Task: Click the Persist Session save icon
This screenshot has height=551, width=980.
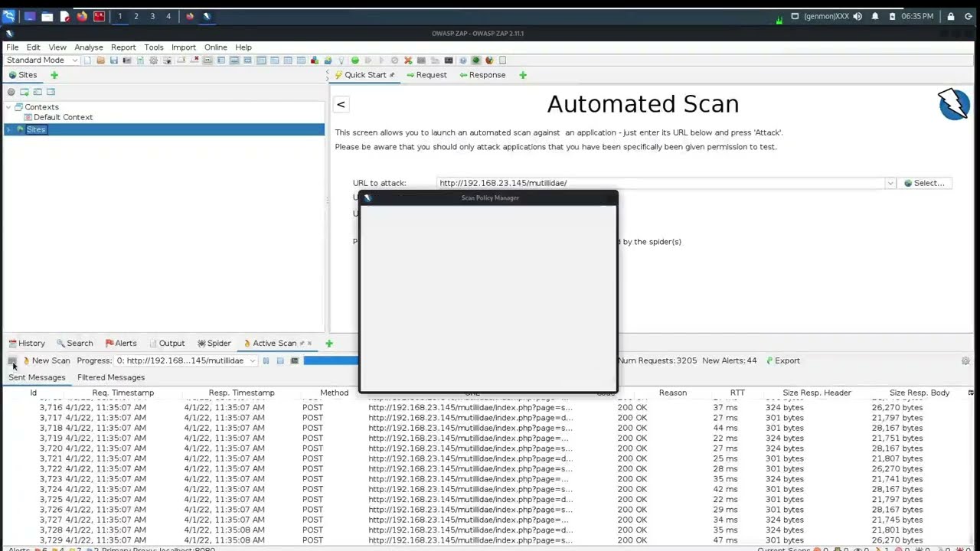Action: [x=114, y=60]
